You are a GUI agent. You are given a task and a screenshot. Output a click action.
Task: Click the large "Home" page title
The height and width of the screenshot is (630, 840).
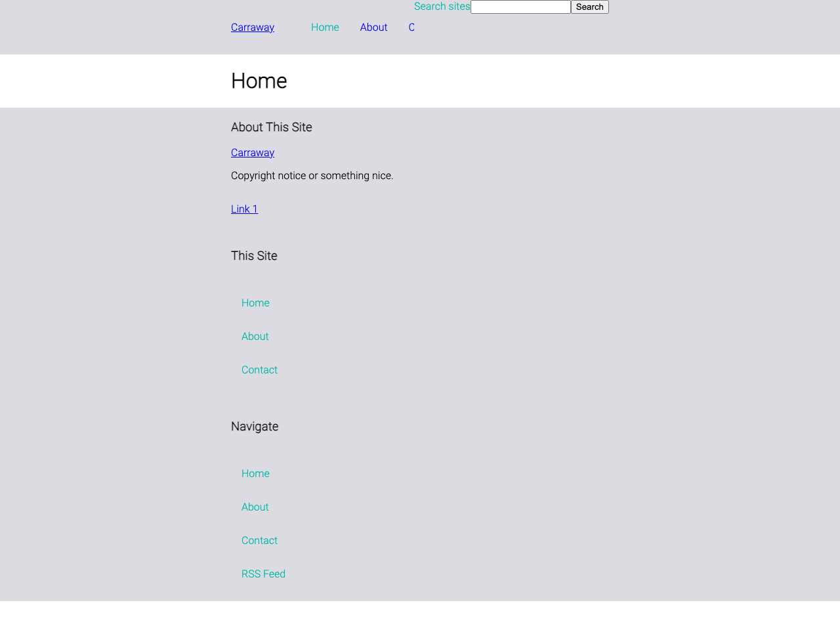point(259,81)
